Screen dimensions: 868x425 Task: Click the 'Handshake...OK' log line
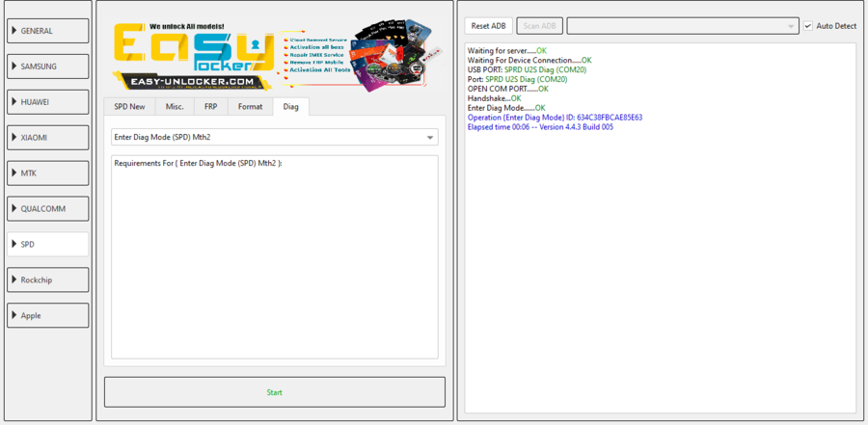(x=495, y=98)
